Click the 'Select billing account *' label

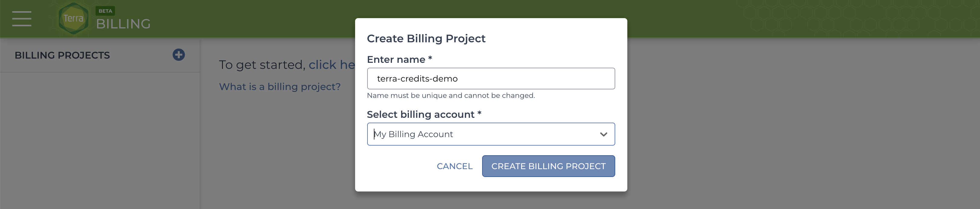(424, 114)
